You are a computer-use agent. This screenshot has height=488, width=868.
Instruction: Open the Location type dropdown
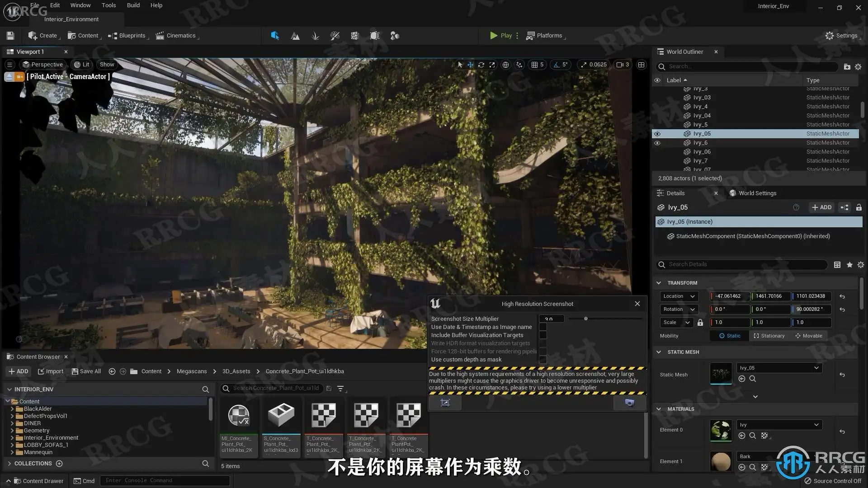(679, 296)
